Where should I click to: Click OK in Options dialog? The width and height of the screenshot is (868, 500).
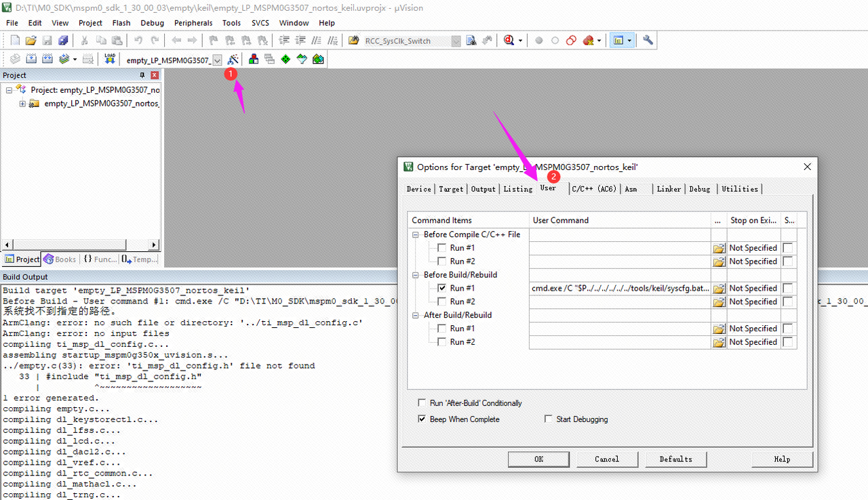(x=538, y=459)
